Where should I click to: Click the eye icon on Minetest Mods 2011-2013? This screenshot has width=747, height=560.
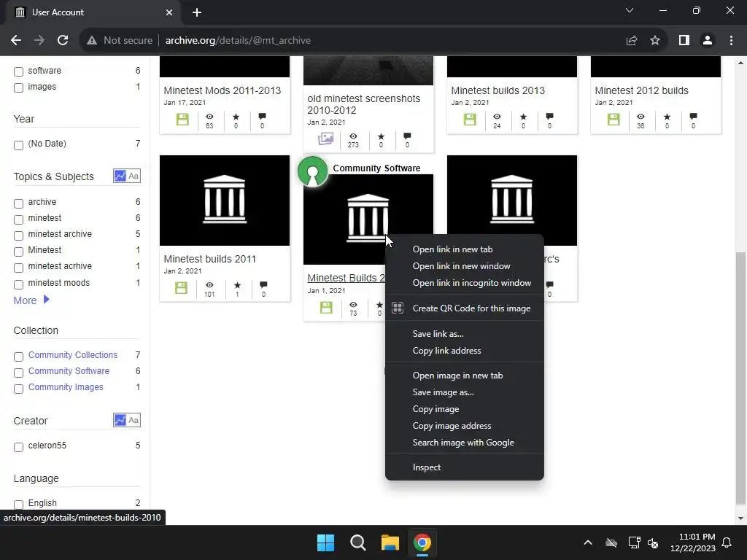209,117
